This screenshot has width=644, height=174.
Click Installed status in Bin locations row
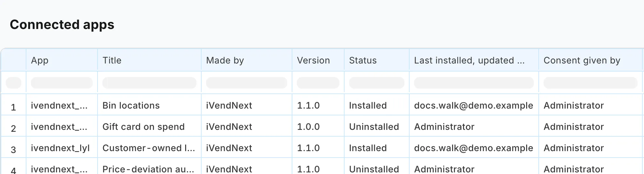[377, 105]
